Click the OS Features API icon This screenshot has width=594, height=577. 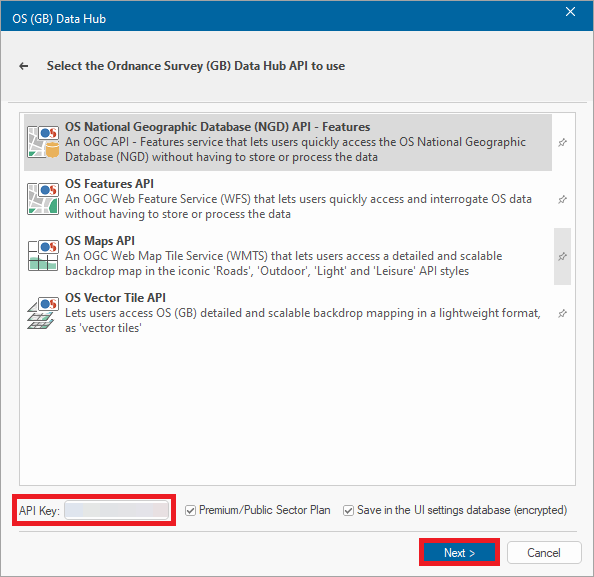tap(43, 199)
